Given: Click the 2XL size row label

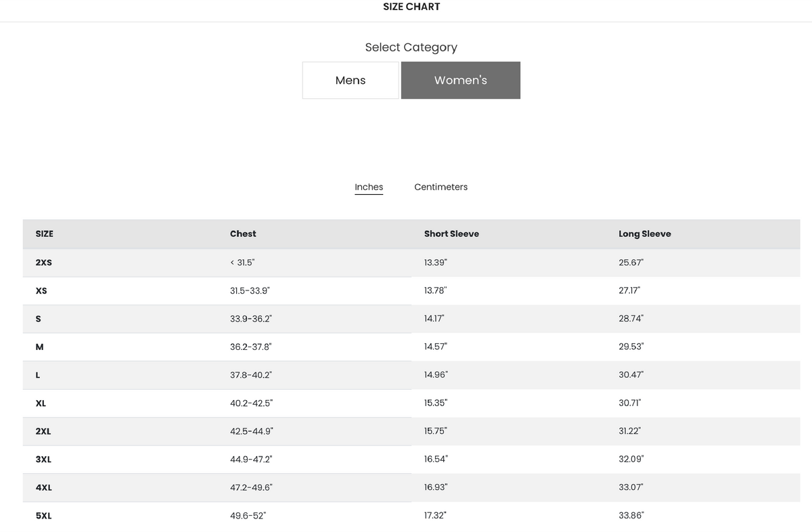Looking at the screenshot, I should pos(43,430).
